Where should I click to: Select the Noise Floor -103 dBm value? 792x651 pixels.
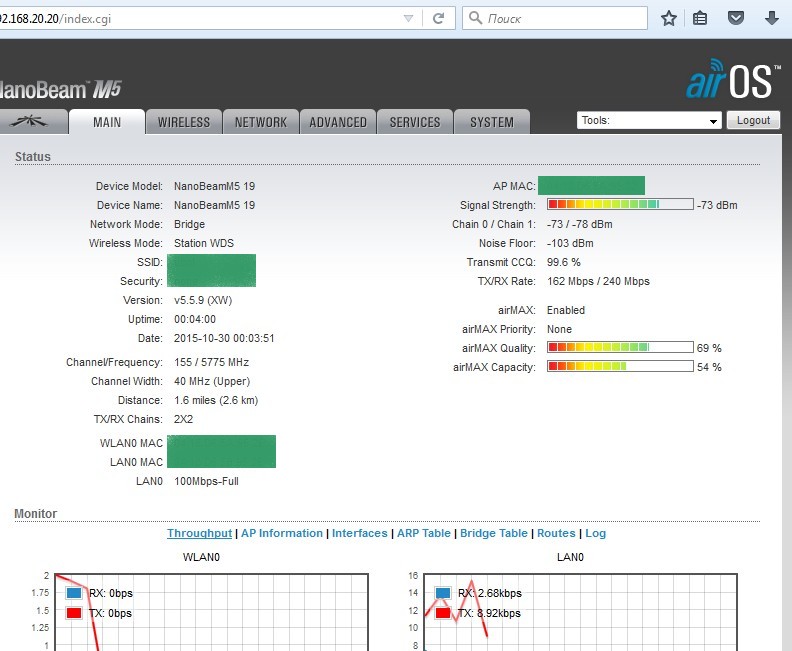570,243
